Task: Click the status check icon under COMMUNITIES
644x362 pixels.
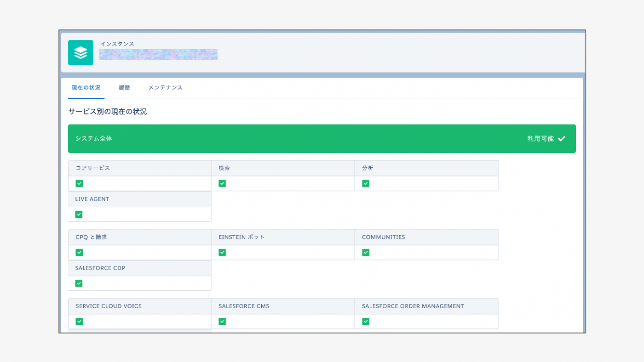Action: tap(366, 252)
